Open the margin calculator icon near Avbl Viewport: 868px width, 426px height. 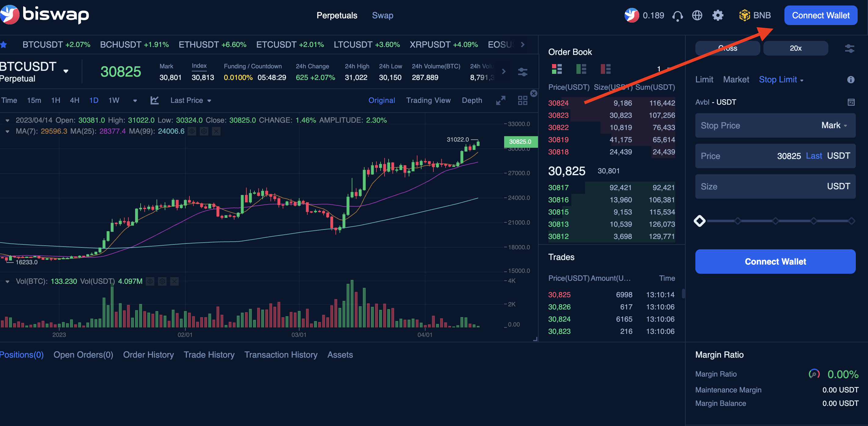pos(852,102)
